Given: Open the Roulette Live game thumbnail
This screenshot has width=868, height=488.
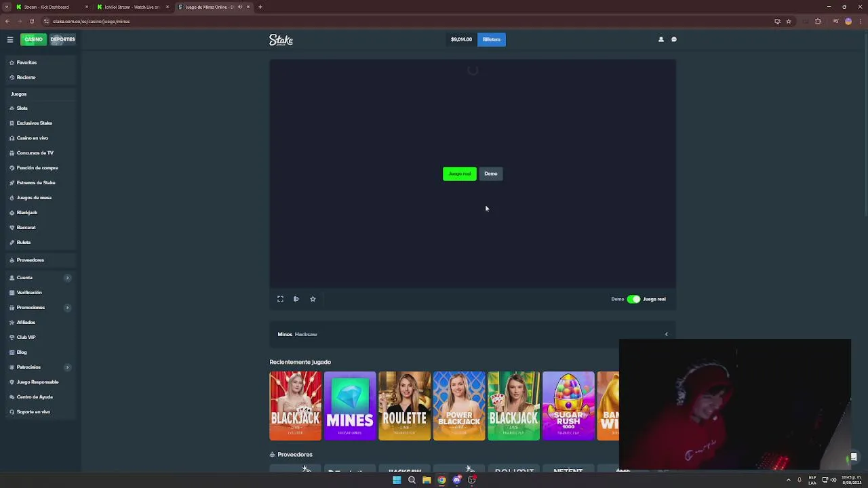Looking at the screenshot, I should (405, 406).
